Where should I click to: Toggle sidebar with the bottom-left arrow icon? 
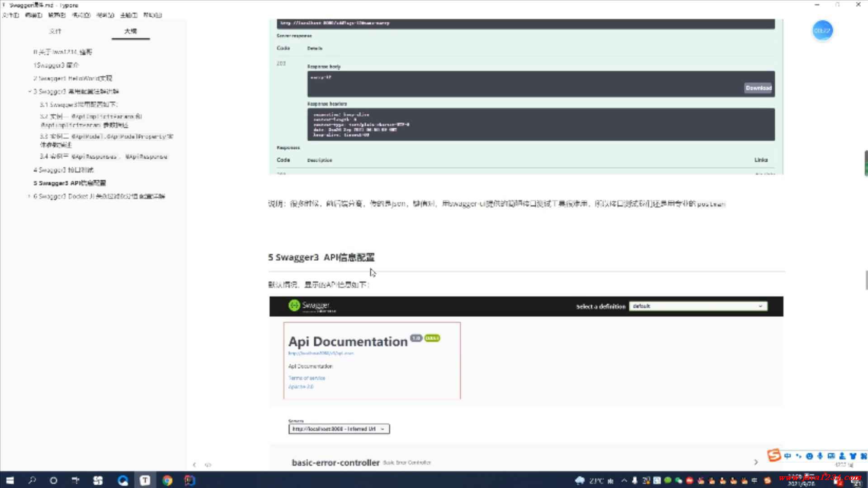[x=194, y=465]
